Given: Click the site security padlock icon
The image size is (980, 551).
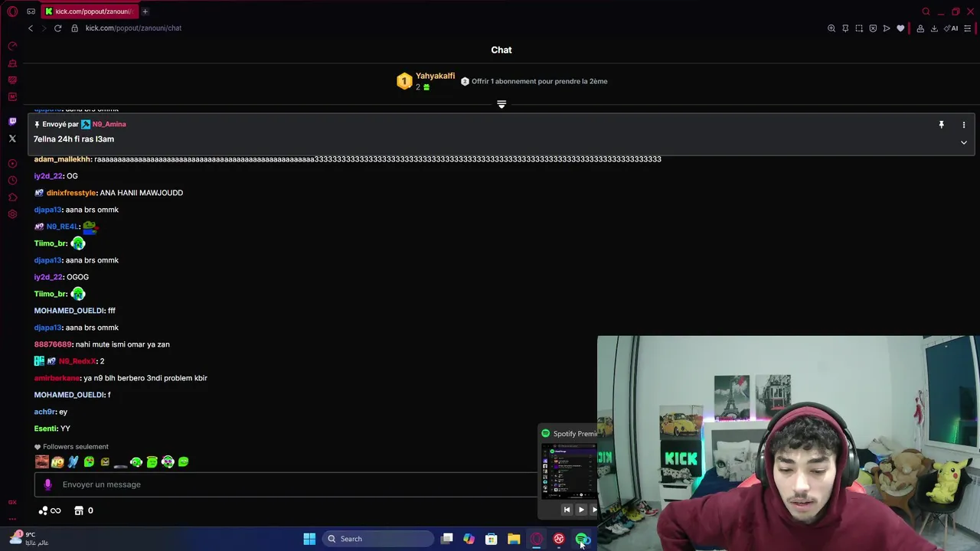Looking at the screenshot, I should tap(74, 28).
